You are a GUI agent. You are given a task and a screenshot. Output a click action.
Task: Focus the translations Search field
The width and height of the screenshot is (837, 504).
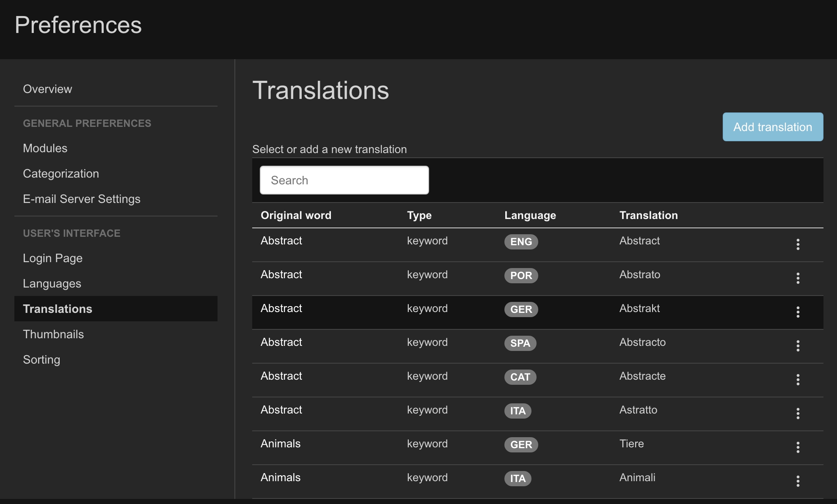(x=344, y=180)
